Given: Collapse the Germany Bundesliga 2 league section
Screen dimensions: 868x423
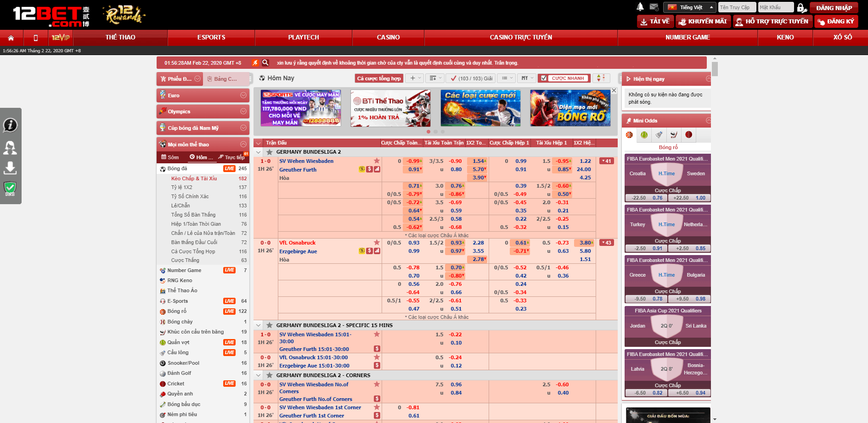Looking at the screenshot, I should pos(259,152).
